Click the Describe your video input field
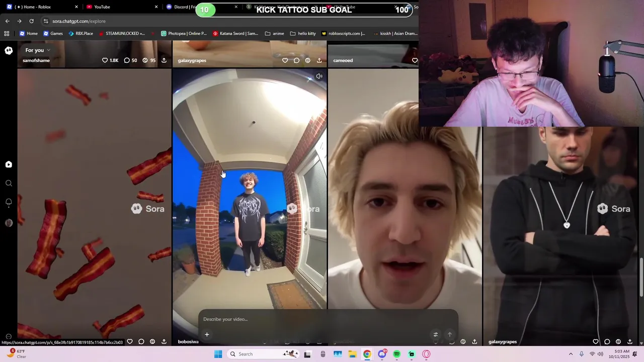 click(x=327, y=319)
